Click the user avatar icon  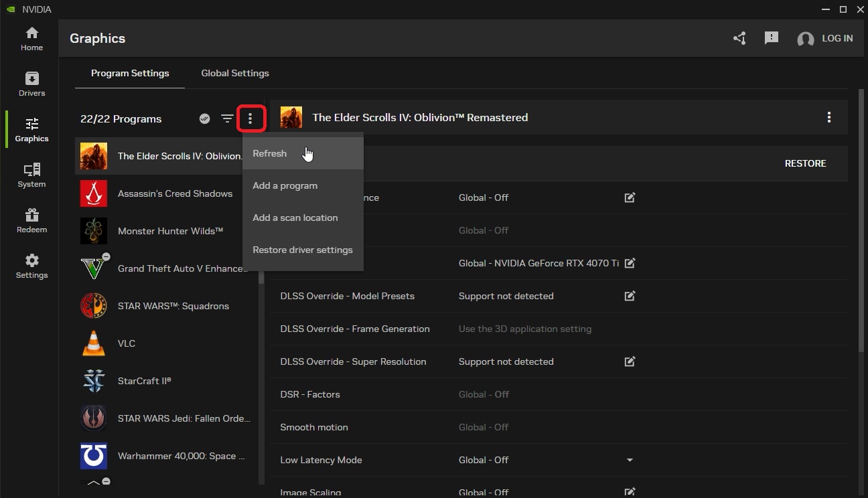[805, 39]
